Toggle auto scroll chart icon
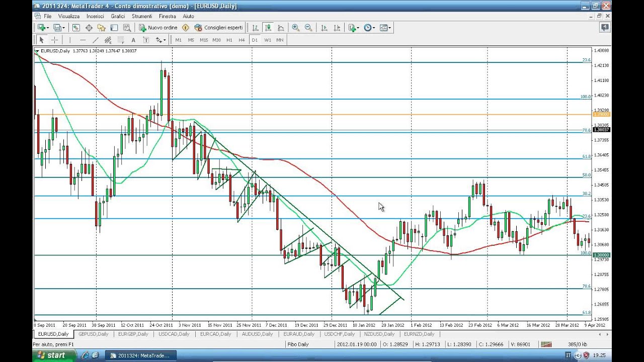Image resolution: width=644 pixels, height=362 pixels. (324, 28)
